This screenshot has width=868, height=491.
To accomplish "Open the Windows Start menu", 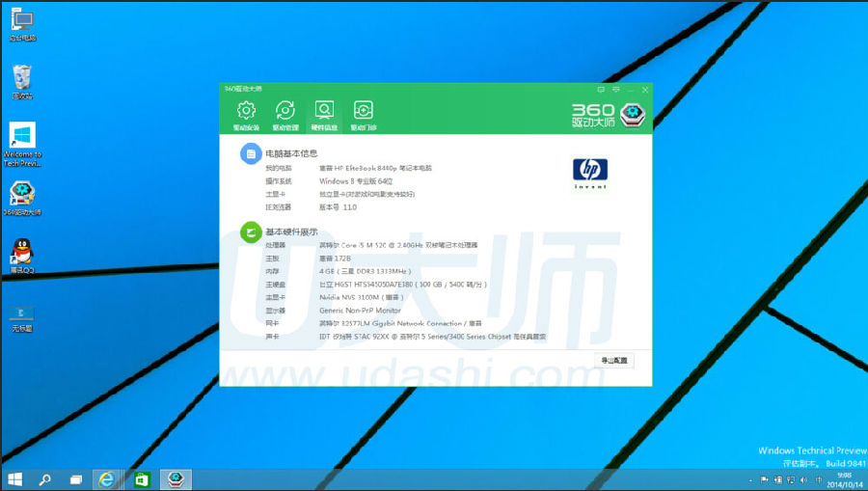I will (15, 478).
